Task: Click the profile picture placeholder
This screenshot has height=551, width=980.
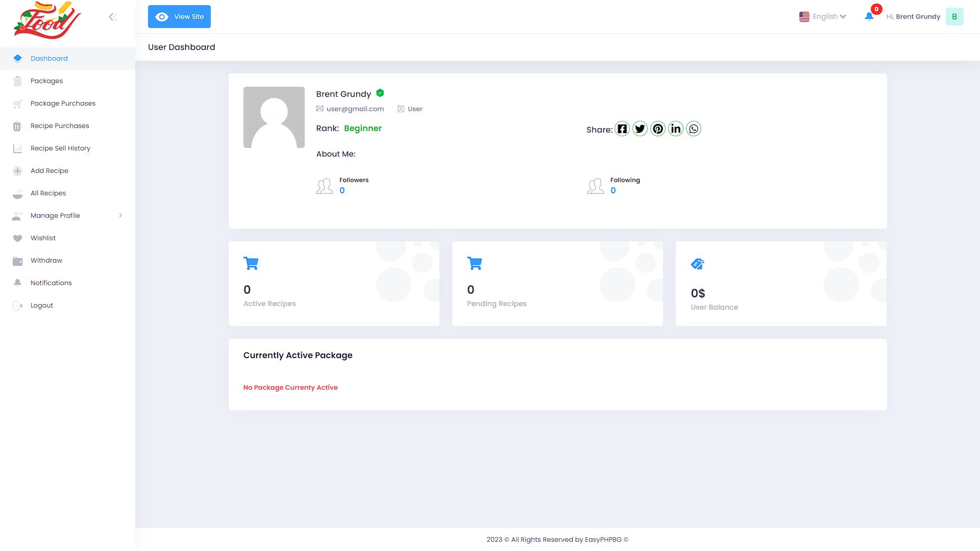Action: tap(274, 117)
